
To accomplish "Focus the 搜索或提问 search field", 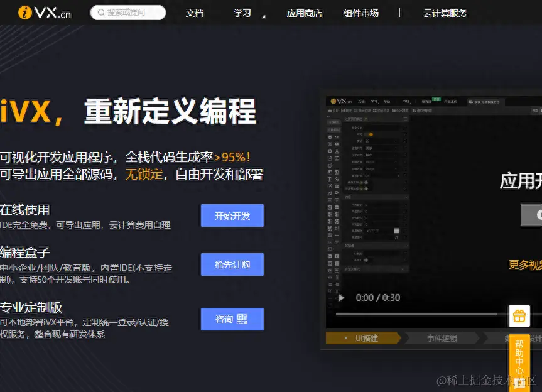I will [128, 13].
